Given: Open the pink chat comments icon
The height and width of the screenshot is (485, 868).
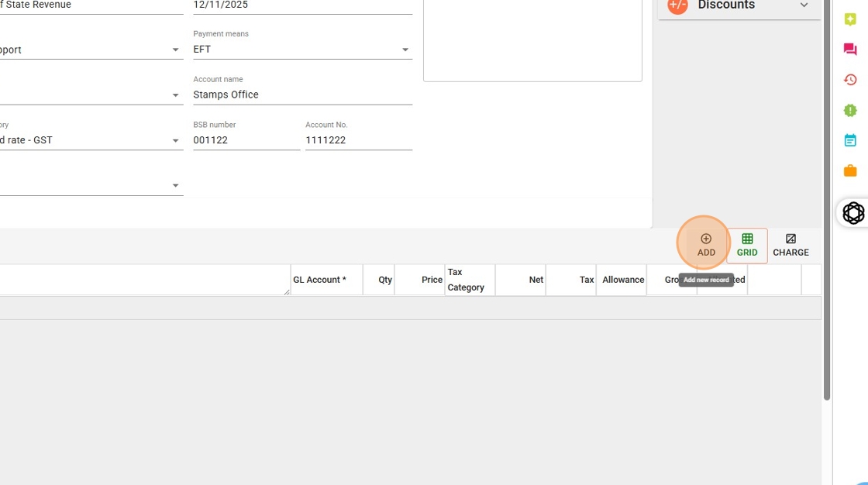Looking at the screenshot, I should 850,50.
